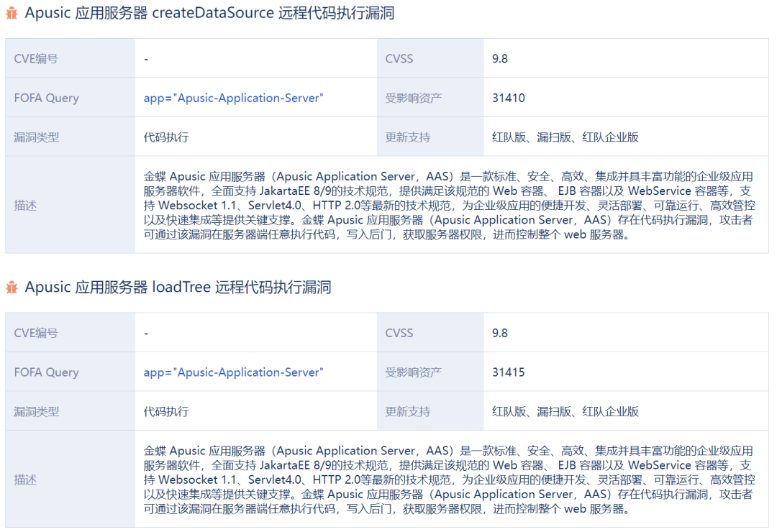Click the CVSS score 9.8 in createDataSource table
This screenshot has width=777, height=532.
pyautogui.click(x=500, y=59)
